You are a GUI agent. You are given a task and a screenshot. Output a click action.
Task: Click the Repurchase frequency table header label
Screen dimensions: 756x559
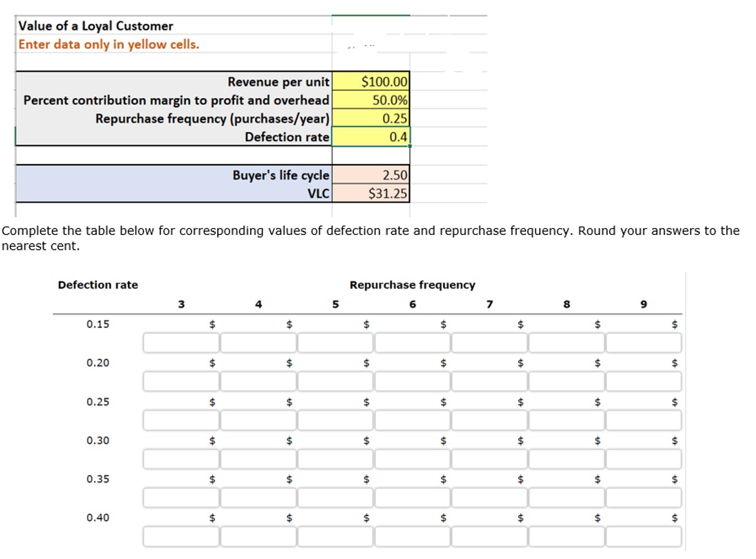point(413,285)
